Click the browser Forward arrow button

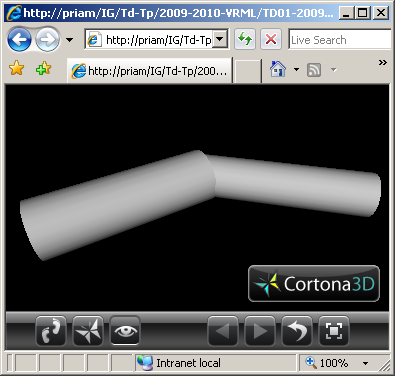47,40
